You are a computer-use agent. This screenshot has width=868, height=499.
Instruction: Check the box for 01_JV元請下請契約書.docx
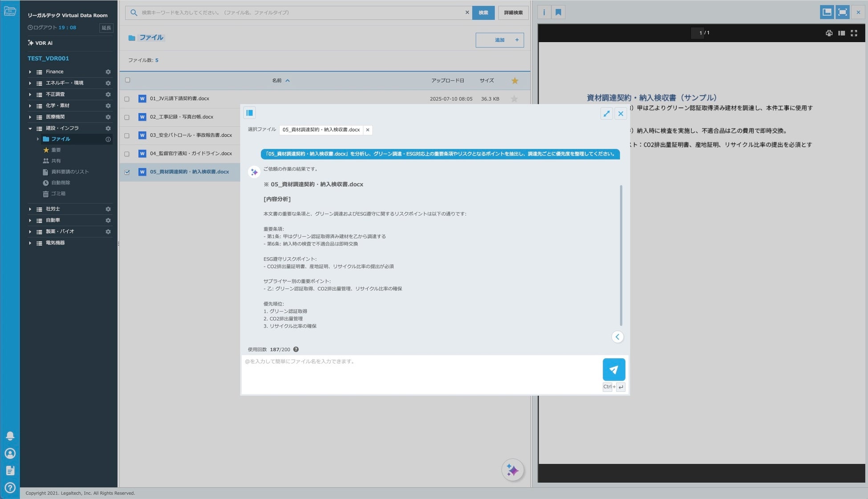pos(127,99)
